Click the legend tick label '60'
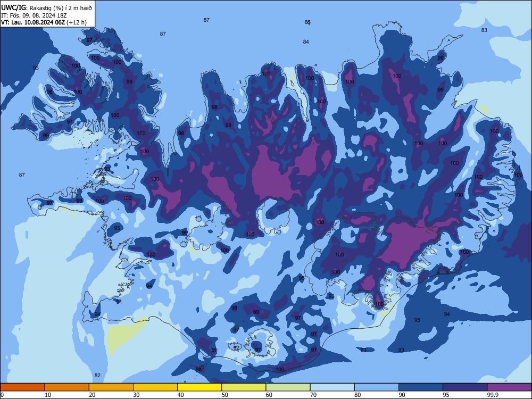 click(269, 395)
